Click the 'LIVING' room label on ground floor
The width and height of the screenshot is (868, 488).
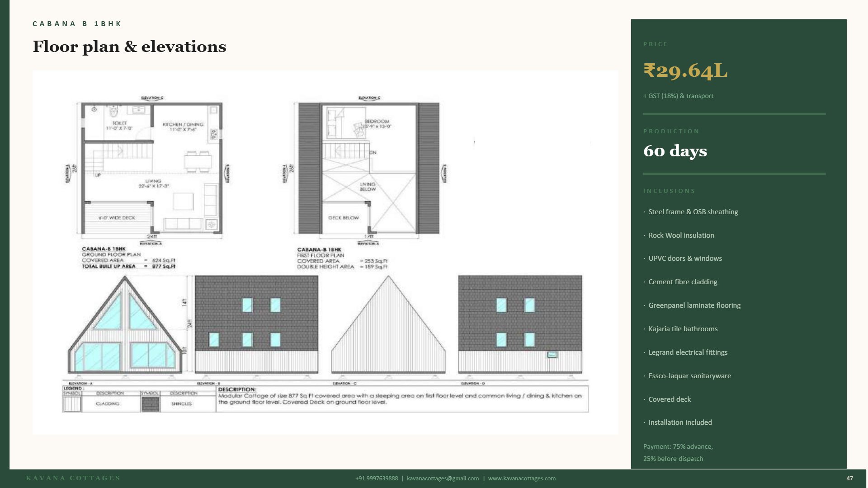click(x=153, y=181)
